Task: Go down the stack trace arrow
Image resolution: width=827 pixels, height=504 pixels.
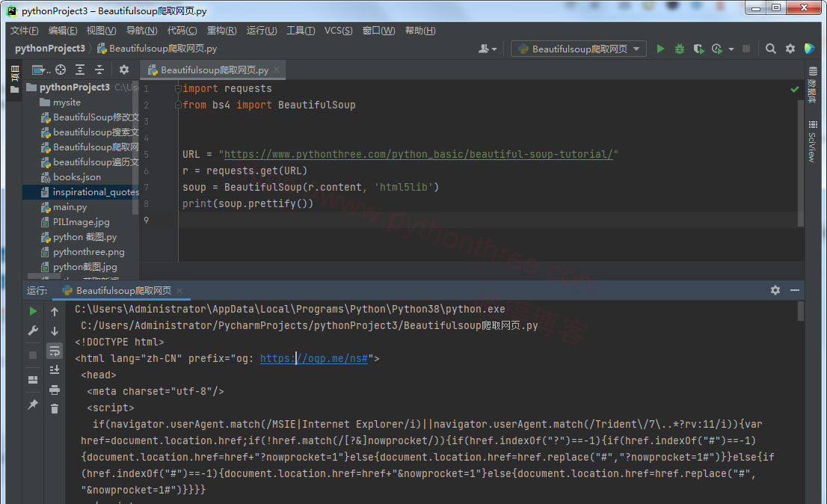Action: coord(55,331)
